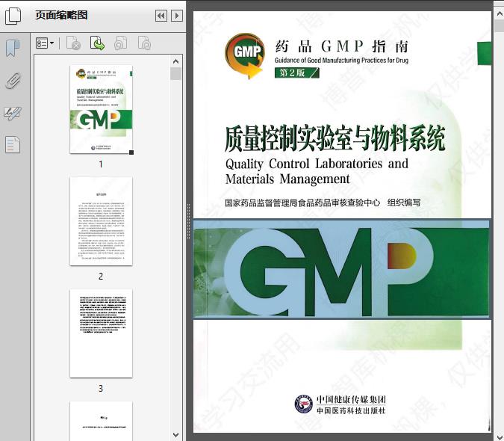Click the round GMP logo on cover
The width and height of the screenshot is (504, 441).
pyautogui.click(x=245, y=55)
